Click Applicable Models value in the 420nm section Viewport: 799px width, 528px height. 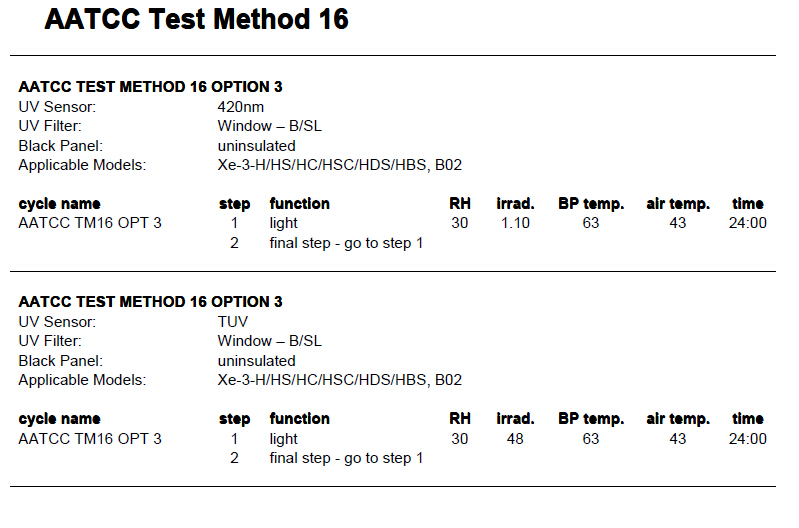coord(339,165)
